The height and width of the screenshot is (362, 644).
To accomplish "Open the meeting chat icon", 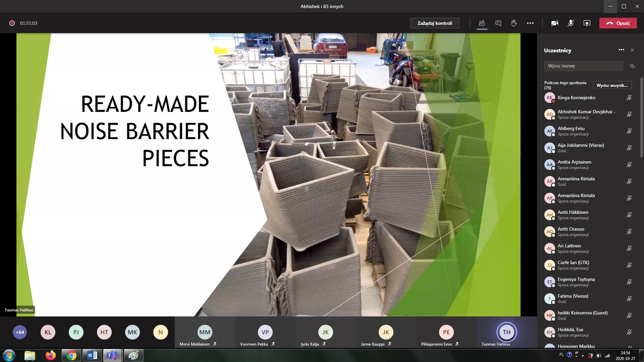I will pos(498,23).
